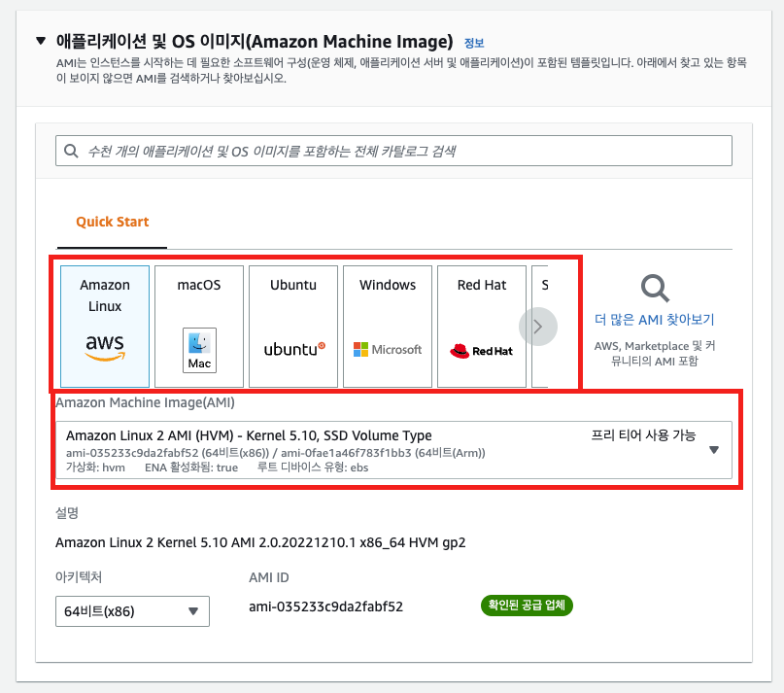Open the Amazon Linux 2 AMI dropdown
784x693 pixels.
tap(394, 450)
